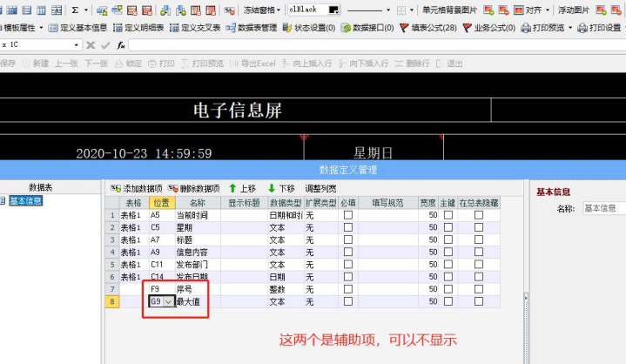Open 数据接口(0) settings
This screenshot has height=364, width=626.
pyautogui.click(x=367, y=28)
